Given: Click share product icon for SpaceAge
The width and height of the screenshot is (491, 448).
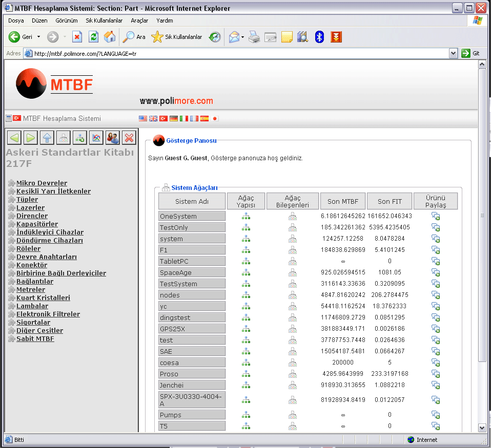Looking at the screenshot, I should click(x=436, y=272).
